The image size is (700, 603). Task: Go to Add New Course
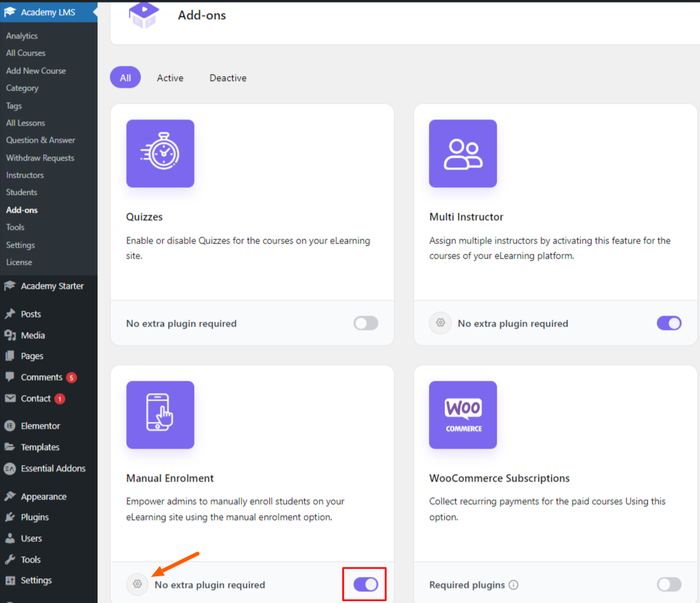(36, 71)
